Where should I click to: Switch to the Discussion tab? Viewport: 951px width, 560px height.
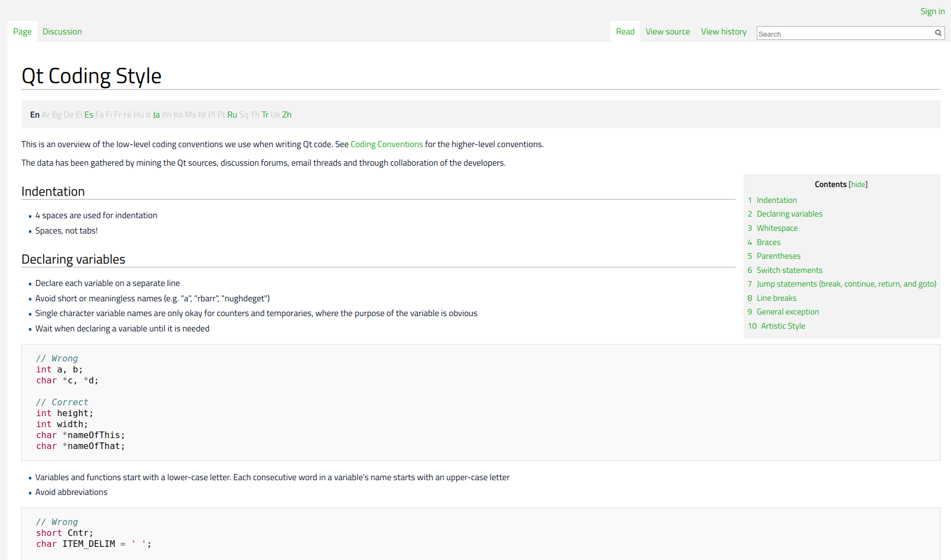tap(62, 32)
